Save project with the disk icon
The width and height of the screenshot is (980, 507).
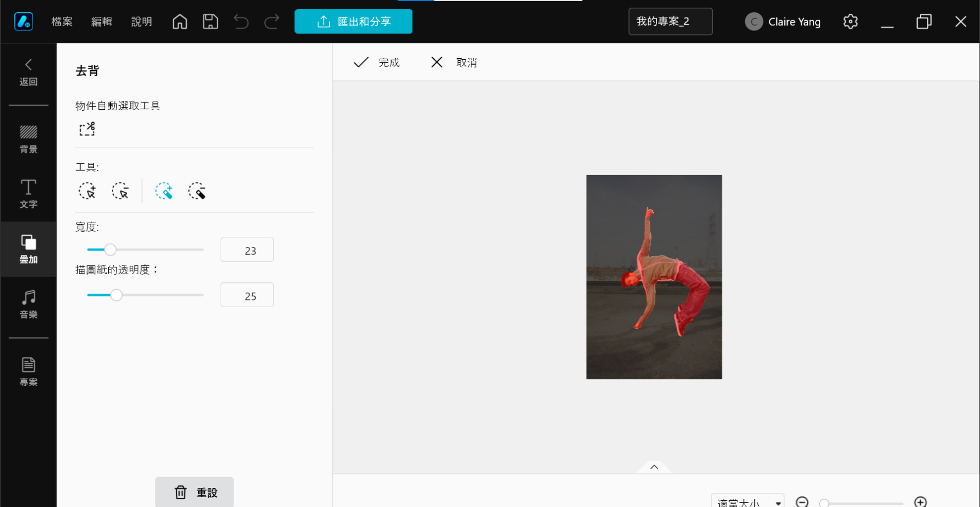[210, 22]
